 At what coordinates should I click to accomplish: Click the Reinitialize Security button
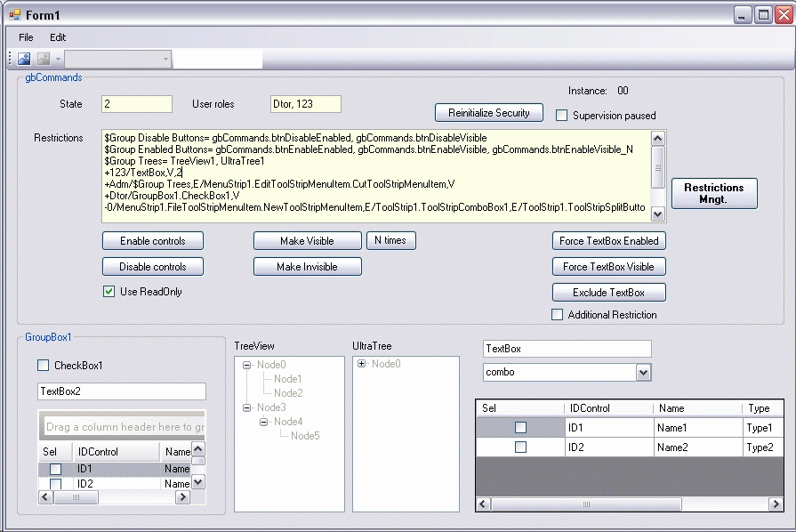pos(489,113)
